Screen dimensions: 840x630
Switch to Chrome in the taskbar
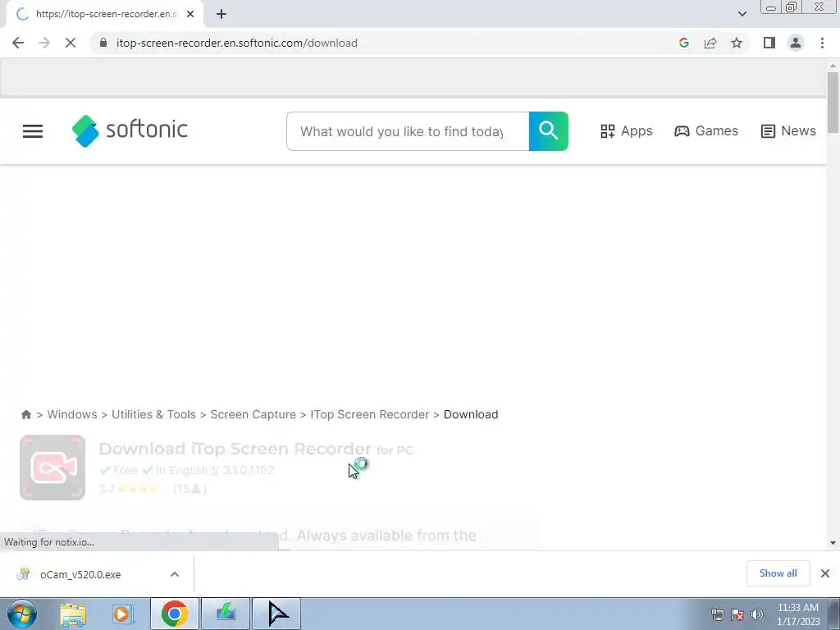[x=175, y=614]
